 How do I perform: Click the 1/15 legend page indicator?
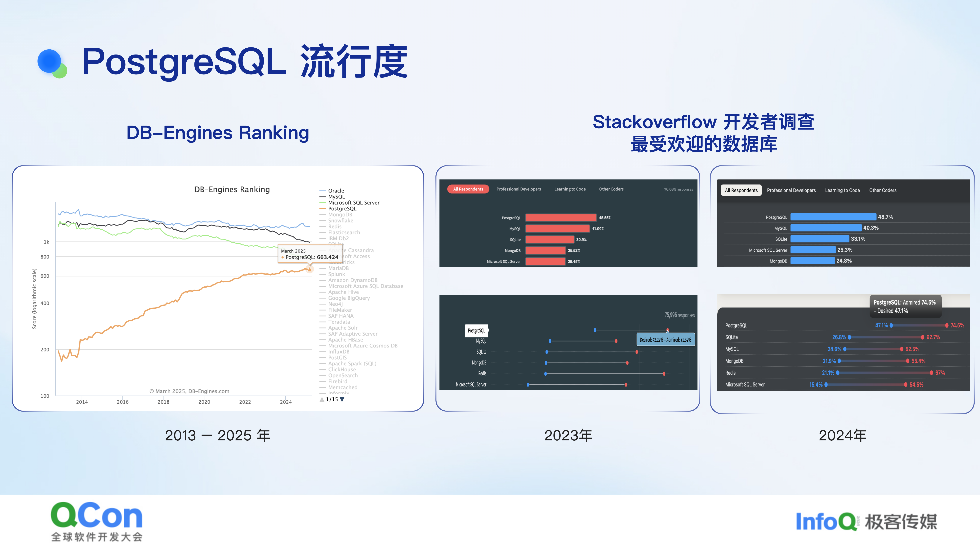[x=332, y=399]
